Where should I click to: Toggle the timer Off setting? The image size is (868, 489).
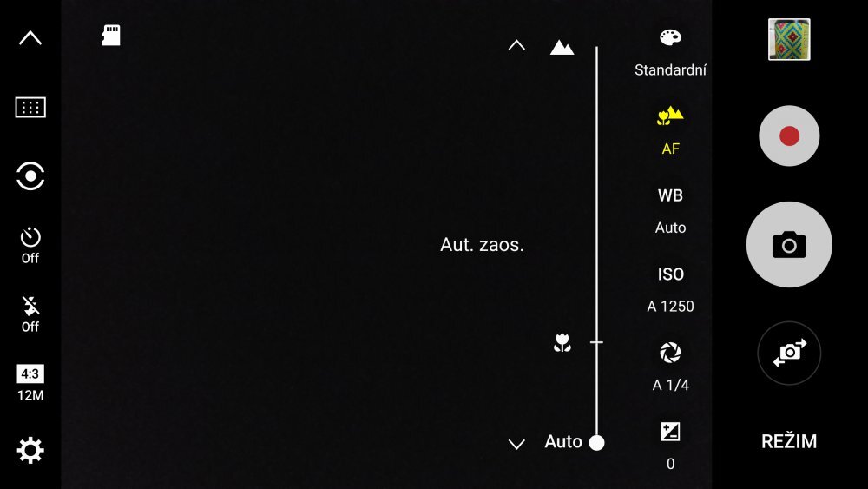pyautogui.click(x=30, y=245)
